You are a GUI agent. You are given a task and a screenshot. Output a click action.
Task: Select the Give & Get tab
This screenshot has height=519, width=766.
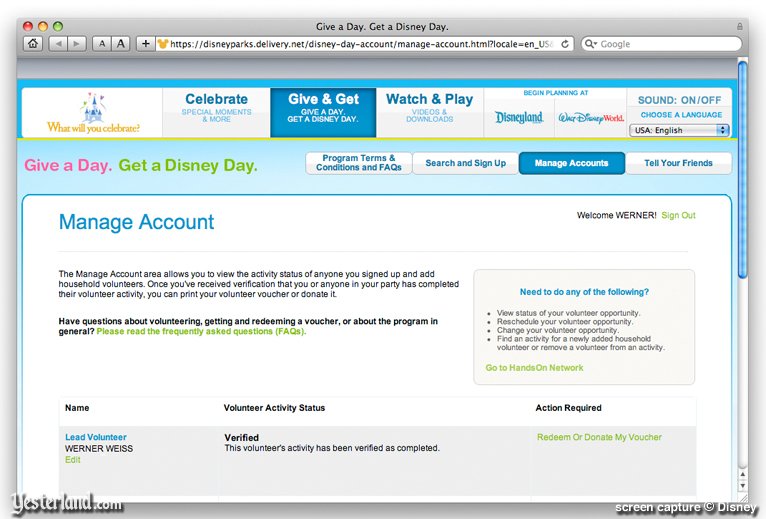pos(323,112)
